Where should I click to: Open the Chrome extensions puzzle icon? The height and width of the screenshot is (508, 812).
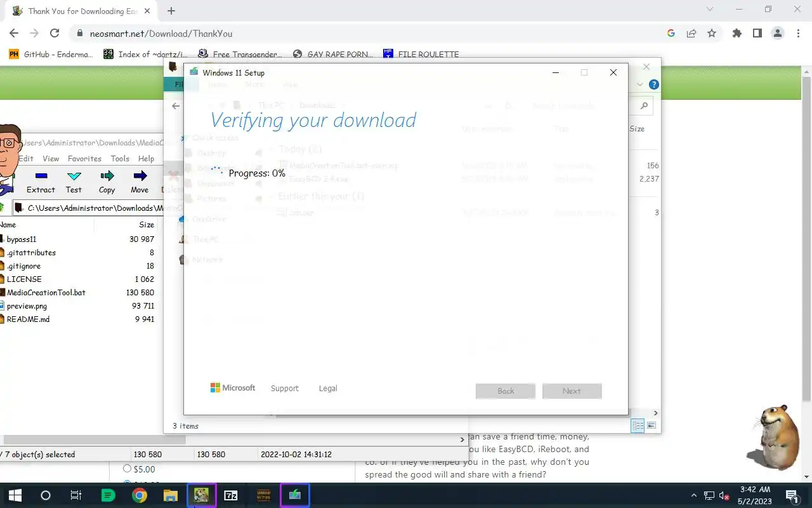click(x=737, y=34)
